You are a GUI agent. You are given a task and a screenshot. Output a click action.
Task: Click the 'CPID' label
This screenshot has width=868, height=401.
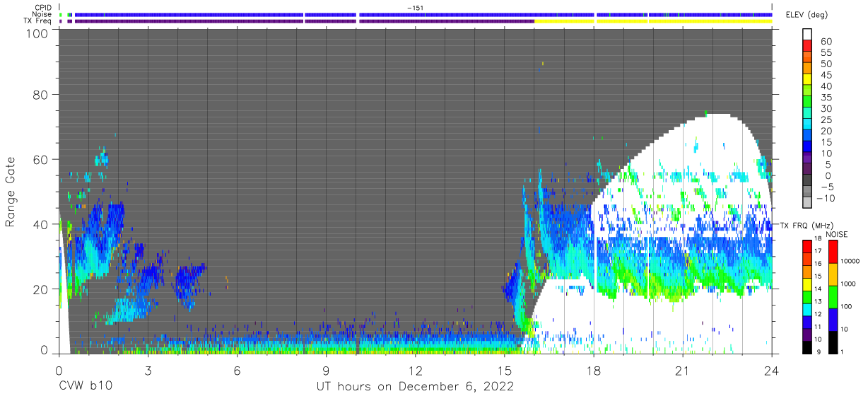pos(43,8)
